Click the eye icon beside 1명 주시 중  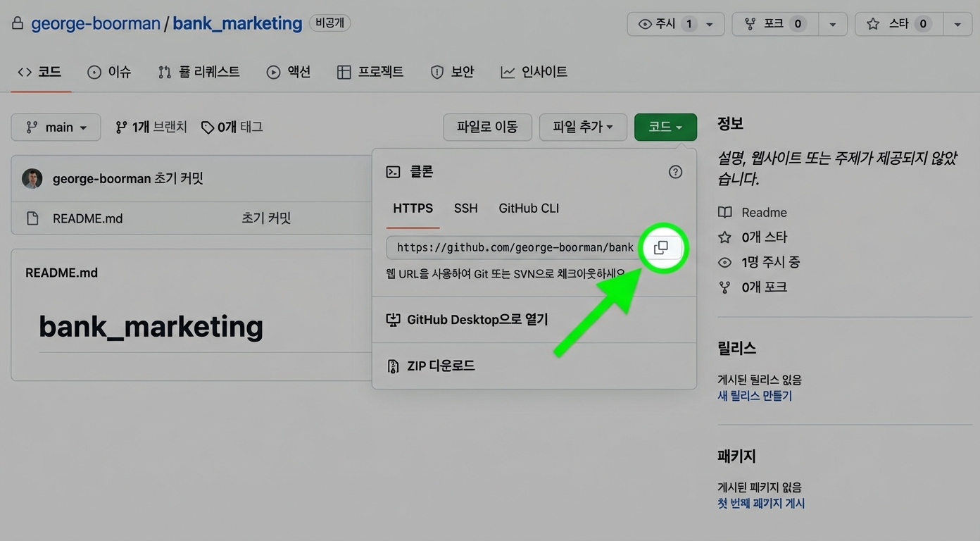point(724,262)
